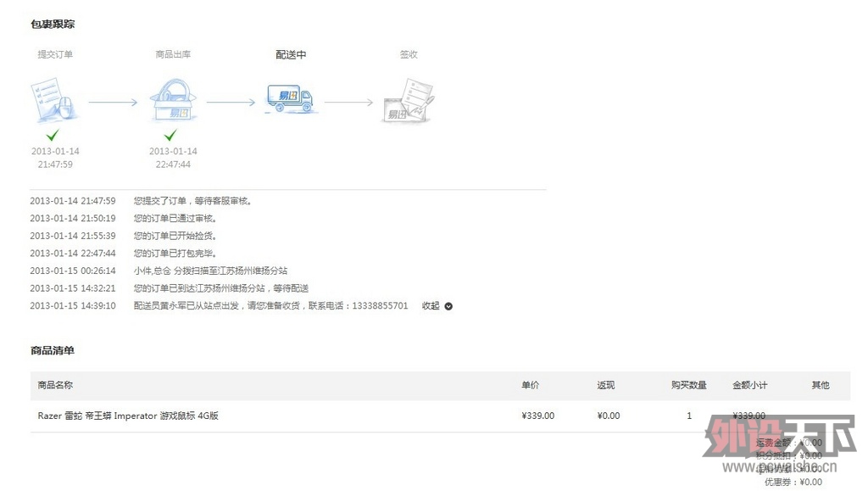Click the sign-for receipt icon
Screen dimensions: 868x491
point(409,101)
